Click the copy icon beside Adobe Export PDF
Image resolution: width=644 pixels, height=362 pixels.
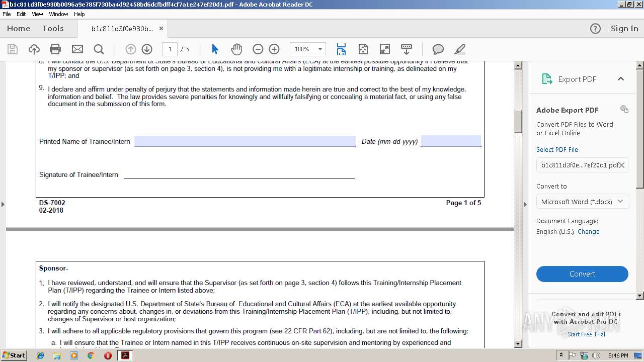pos(624,109)
